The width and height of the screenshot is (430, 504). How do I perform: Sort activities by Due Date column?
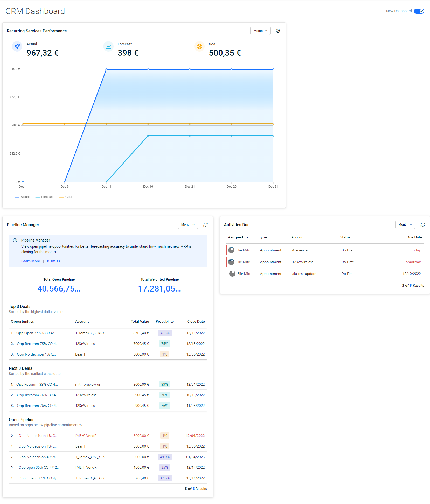click(x=414, y=237)
